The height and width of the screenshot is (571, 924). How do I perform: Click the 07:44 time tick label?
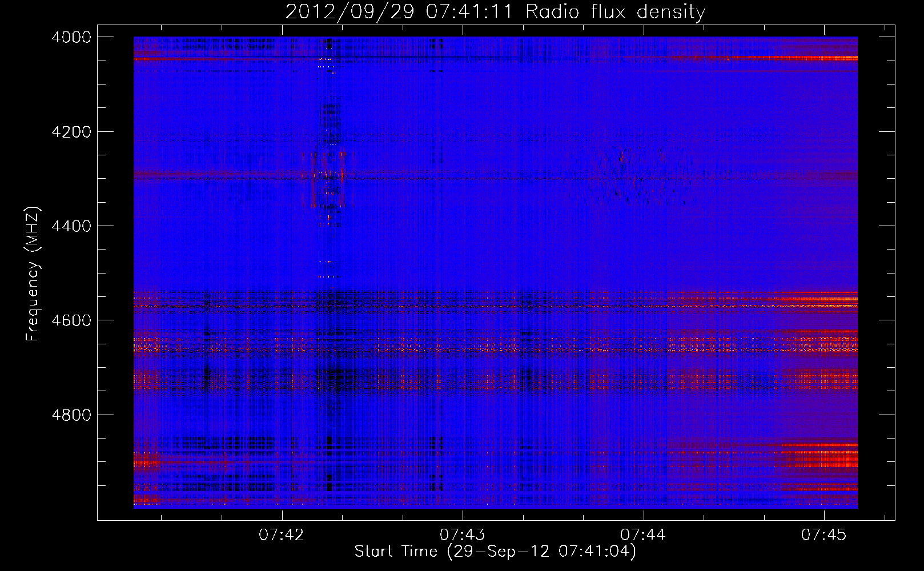coord(643,534)
